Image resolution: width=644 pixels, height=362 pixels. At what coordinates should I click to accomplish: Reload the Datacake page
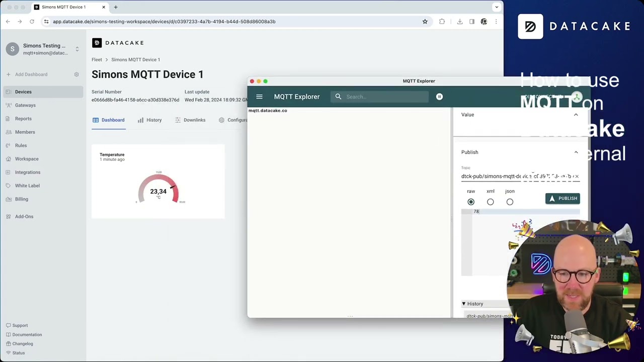coord(32,22)
